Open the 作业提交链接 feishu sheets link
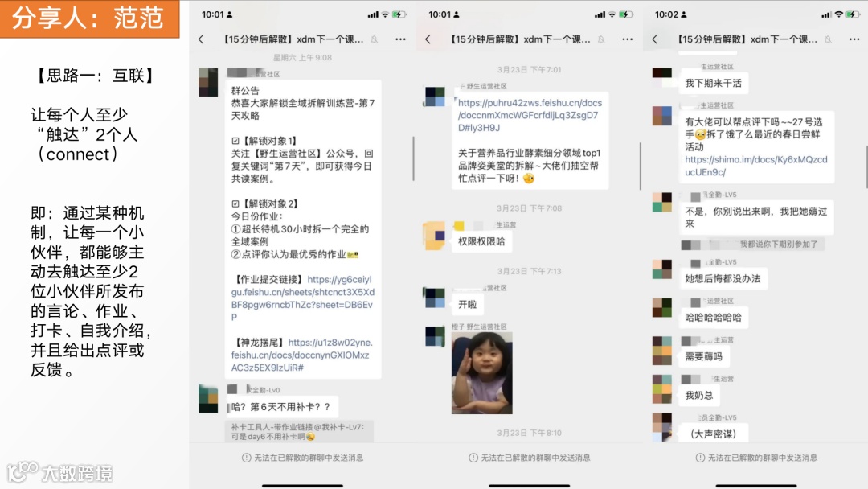This screenshot has width=868, height=489. tap(303, 298)
